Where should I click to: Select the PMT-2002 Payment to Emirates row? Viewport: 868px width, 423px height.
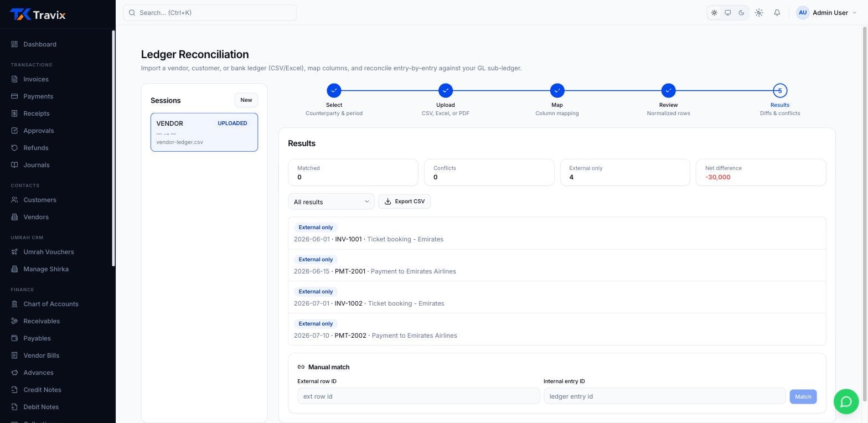(x=557, y=329)
